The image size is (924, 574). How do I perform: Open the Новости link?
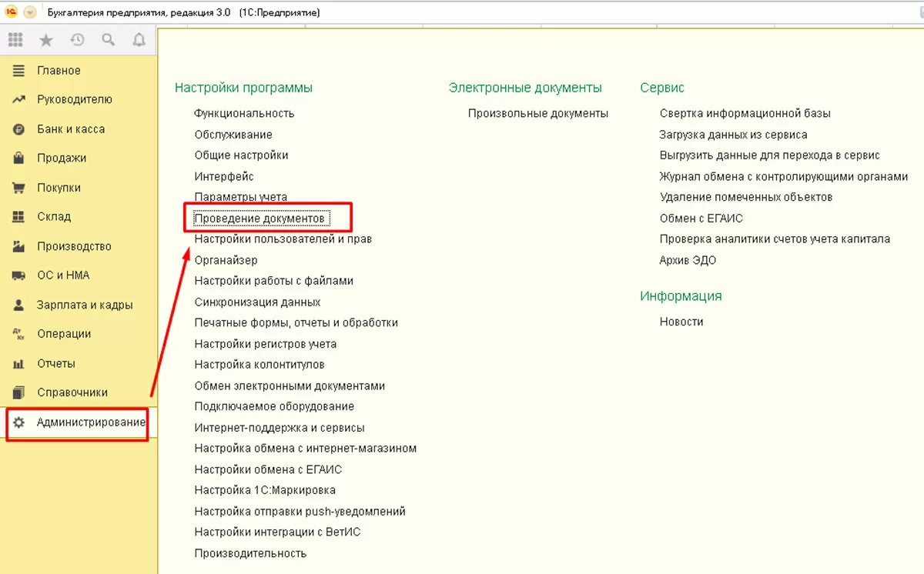[x=681, y=322]
